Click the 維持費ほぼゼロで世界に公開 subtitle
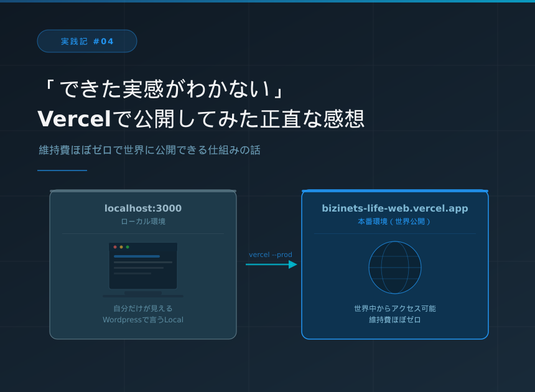The image size is (535, 392). pos(149,150)
